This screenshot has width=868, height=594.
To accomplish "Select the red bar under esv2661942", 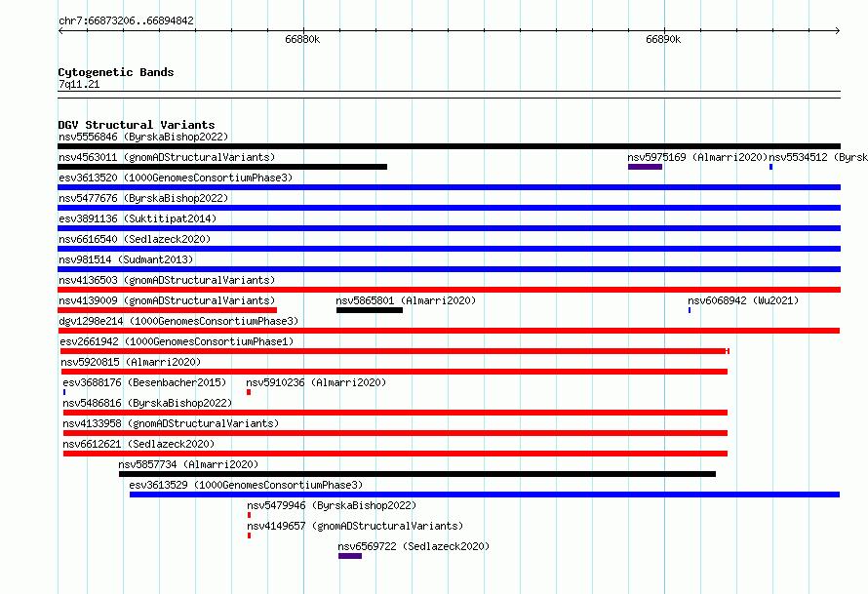I will [395, 351].
